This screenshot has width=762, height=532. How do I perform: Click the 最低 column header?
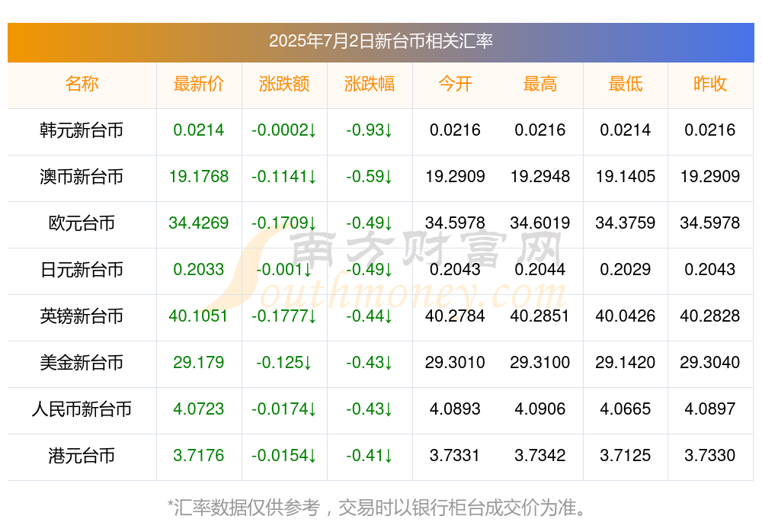(626, 84)
